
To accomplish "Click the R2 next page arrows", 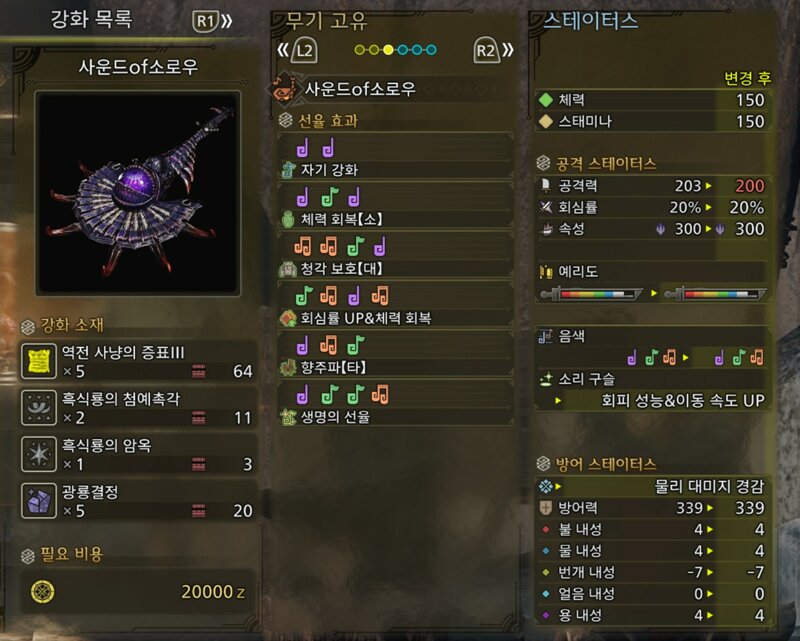I will pyautogui.click(x=494, y=50).
